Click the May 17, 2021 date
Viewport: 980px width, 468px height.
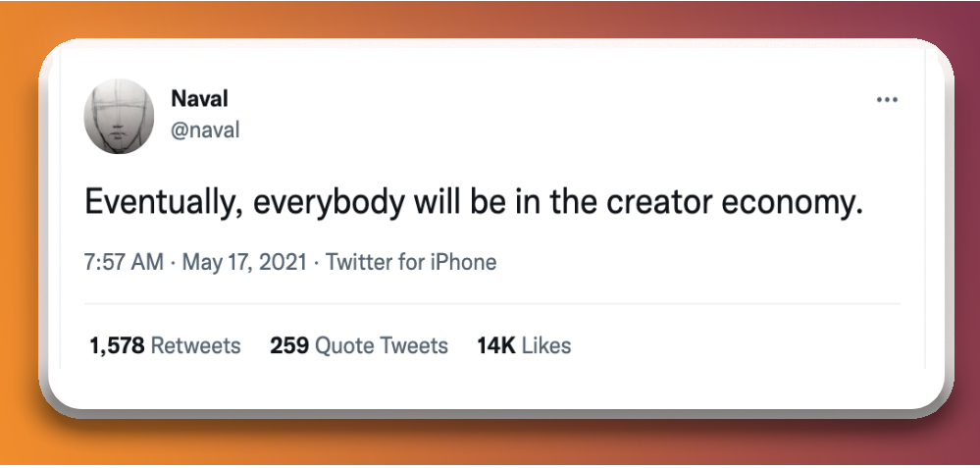244,262
